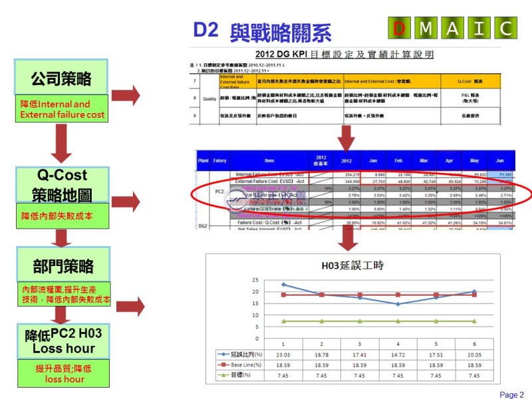Click the right arrow pointing to H03 chart
Viewport: 532px width, 399px height.
130,307
